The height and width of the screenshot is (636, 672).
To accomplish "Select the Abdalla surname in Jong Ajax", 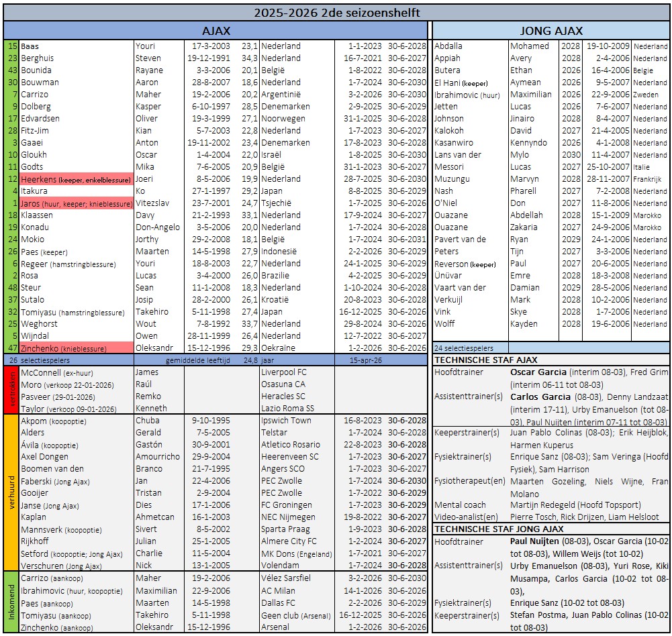I will (470, 46).
